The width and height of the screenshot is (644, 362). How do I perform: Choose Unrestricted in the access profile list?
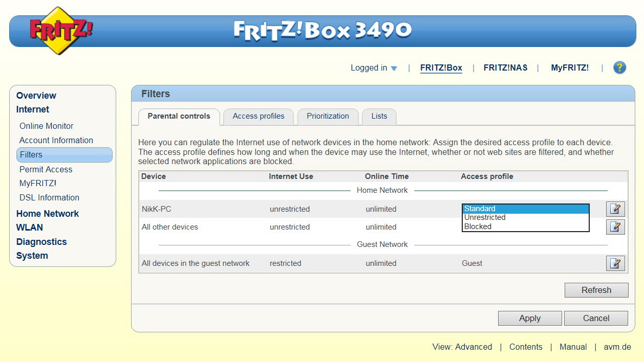(526, 217)
